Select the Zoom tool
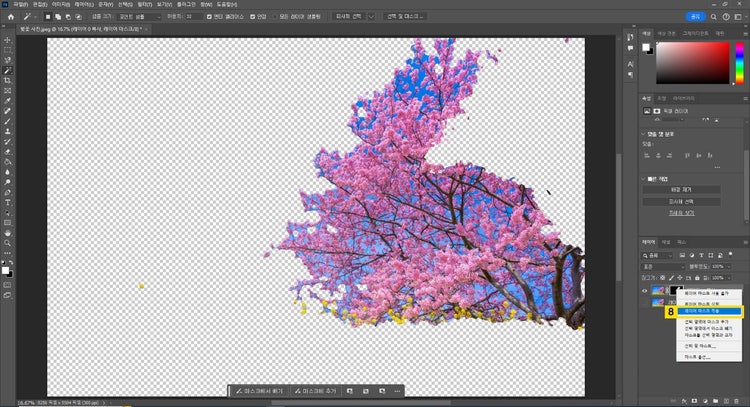Image resolution: width=750 pixels, height=407 pixels. [x=8, y=243]
